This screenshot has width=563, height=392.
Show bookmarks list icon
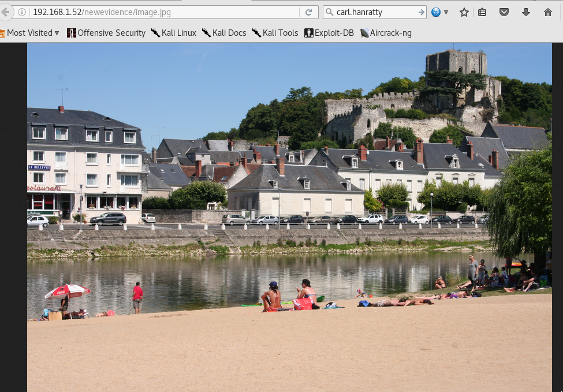pyautogui.click(x=483, y=12)
